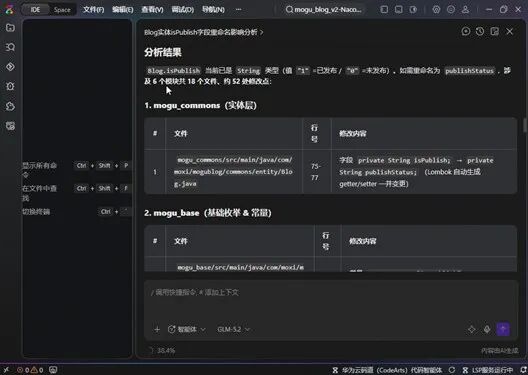This screenshot has width=528, height=375.
Task: Open feedback smiley icon in title bar
Action: (x=451, y=10)
